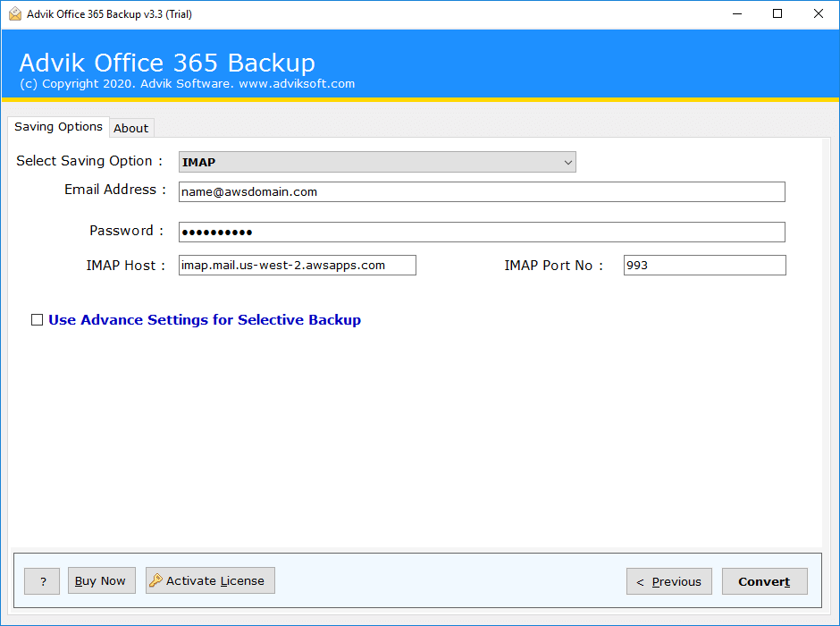Click the Advik envelope icon in title bar
The width and height of the screenshot is (840, 626).
pyautogui.click(x=15, y=14)
